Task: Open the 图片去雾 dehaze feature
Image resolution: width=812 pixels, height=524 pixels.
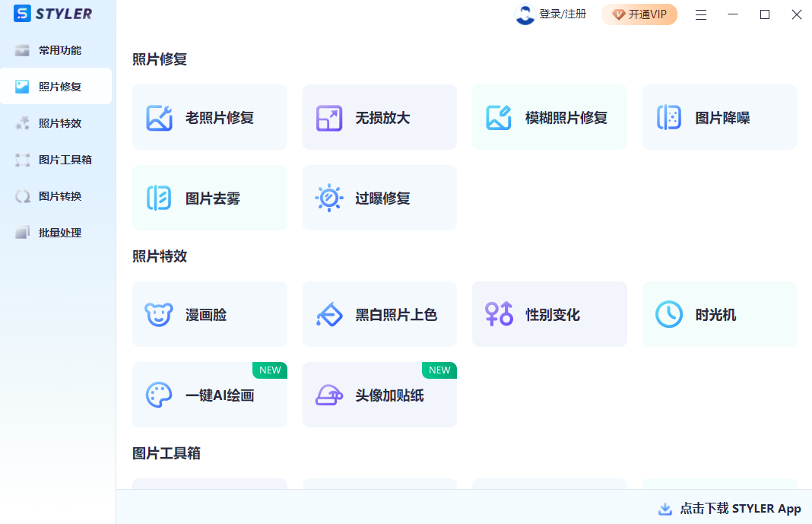Action: (x=209, y=198)
